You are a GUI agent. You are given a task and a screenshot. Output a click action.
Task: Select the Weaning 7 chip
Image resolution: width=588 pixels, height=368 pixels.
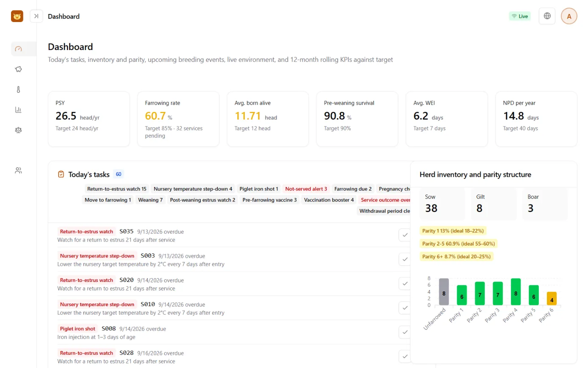click(x=150, y=200)
